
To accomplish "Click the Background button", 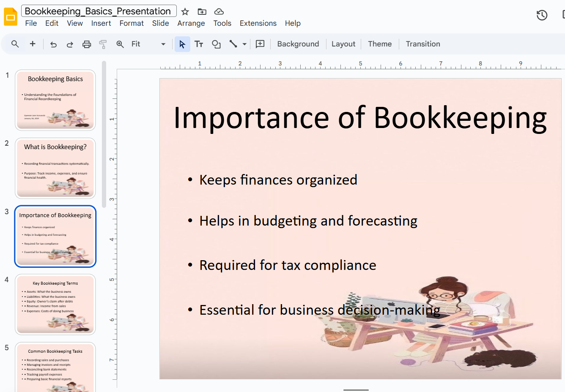I will 298,44.
